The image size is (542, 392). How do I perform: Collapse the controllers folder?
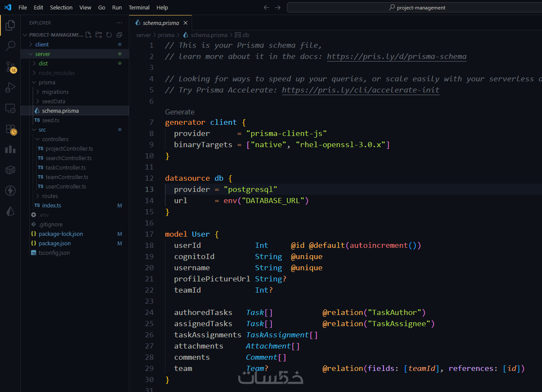click(55, 139)
